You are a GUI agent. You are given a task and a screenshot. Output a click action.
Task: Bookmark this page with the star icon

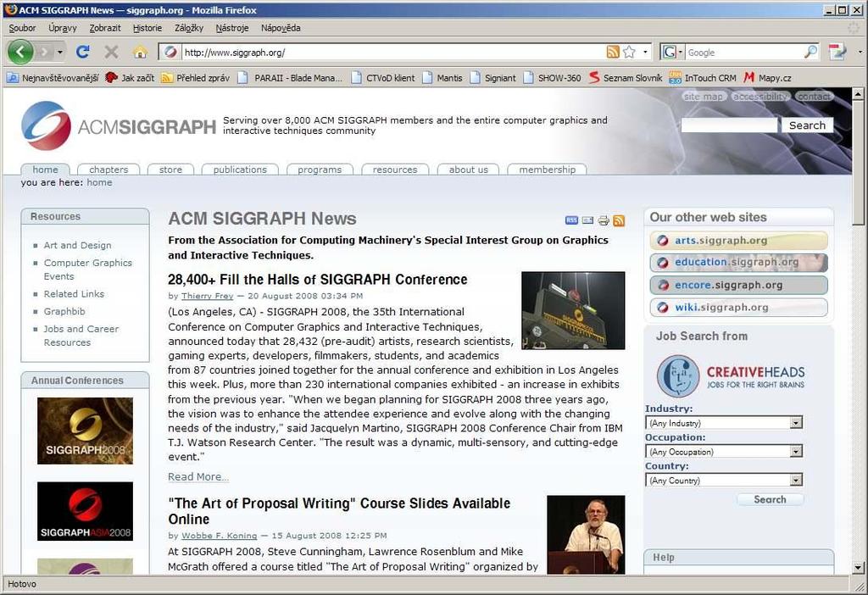click(x=630, y=52)
